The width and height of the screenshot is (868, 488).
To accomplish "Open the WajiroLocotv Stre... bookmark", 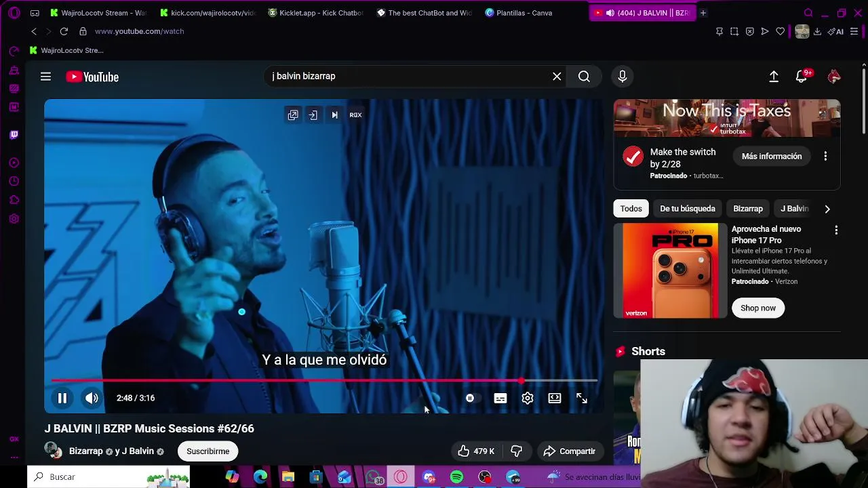I will tap(66, 50).
